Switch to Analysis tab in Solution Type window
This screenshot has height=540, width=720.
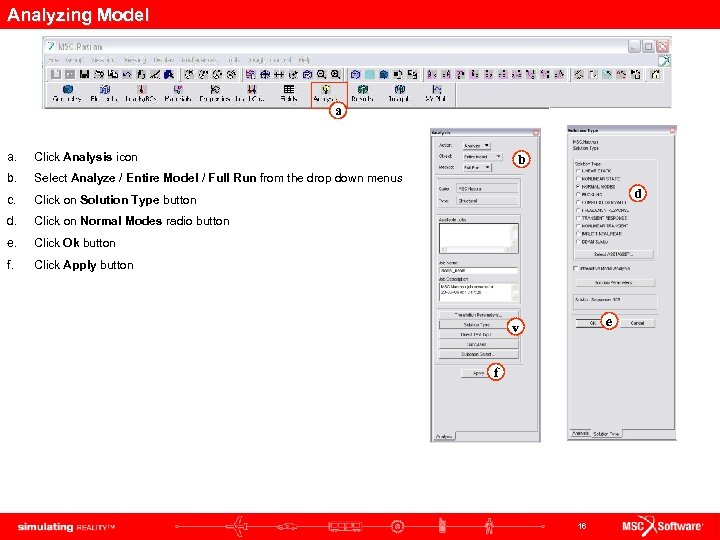(580, 433)
